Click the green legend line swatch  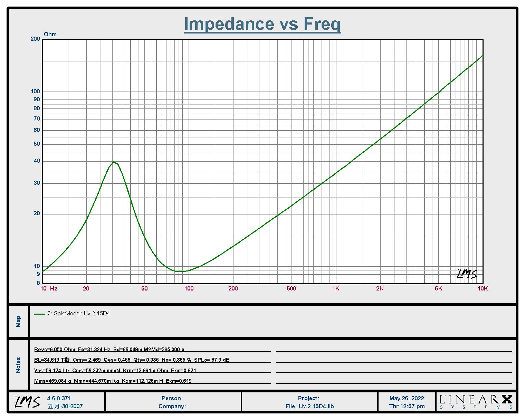point(39,314)
